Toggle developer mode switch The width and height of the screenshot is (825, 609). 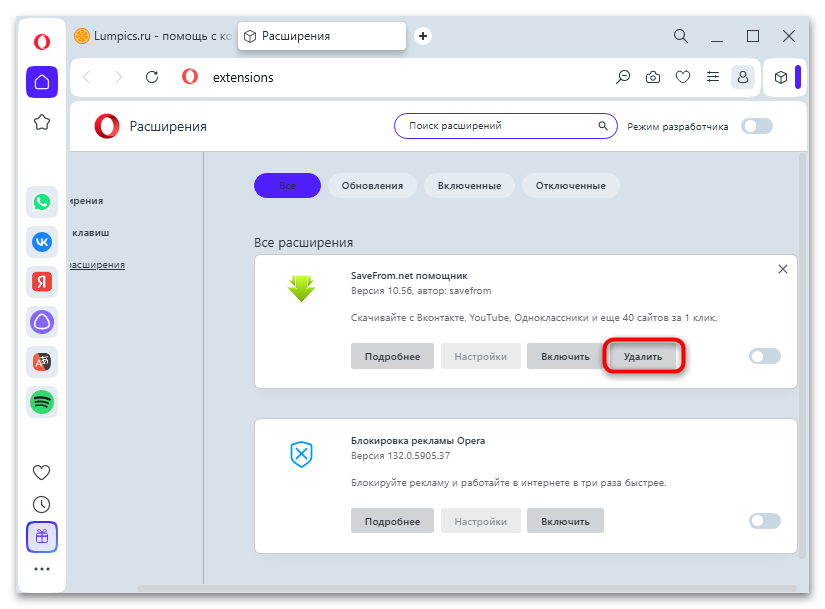point(757,126)
